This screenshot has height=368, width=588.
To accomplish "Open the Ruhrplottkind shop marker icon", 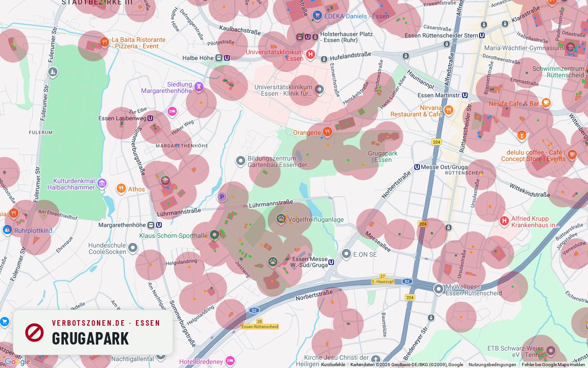I will [x=7, y=230].
